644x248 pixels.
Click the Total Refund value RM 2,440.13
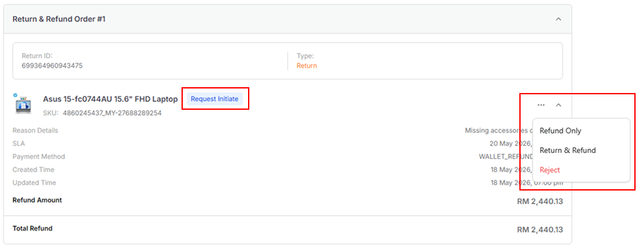pos(539,229)
